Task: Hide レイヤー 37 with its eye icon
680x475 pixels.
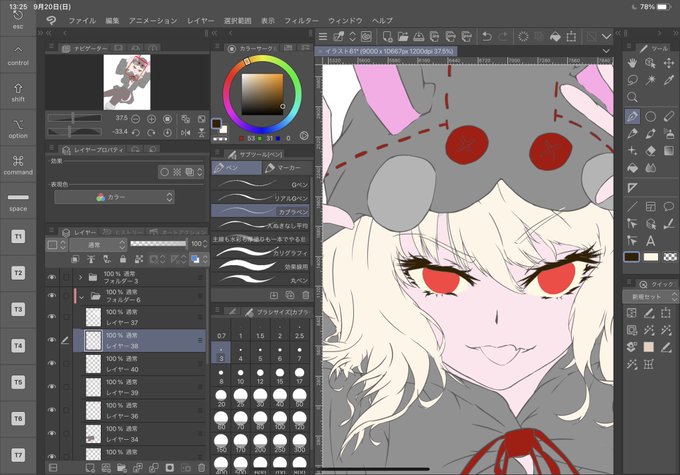Action: (52, 317)
